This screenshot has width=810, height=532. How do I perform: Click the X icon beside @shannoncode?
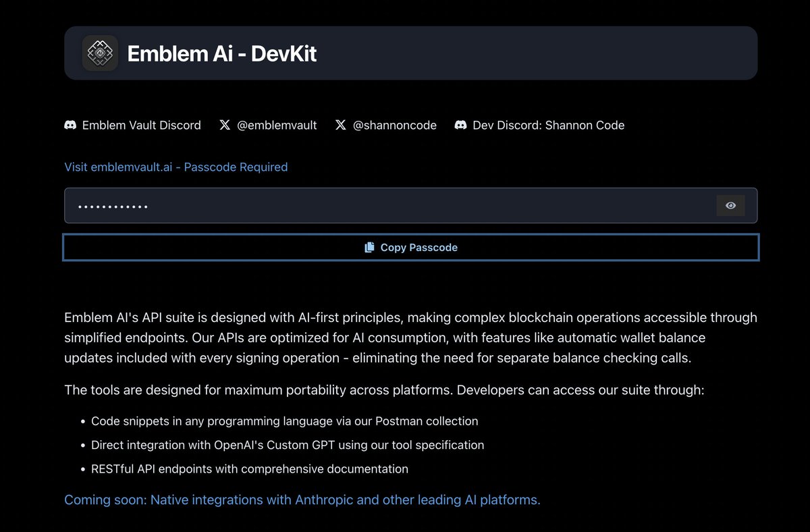click(x=341, y=125)
